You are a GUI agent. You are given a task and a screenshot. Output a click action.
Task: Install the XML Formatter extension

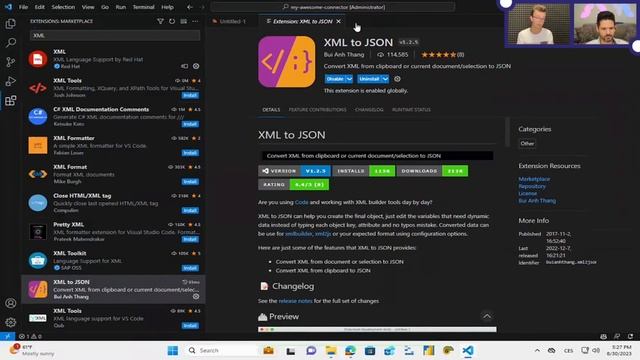190,153
